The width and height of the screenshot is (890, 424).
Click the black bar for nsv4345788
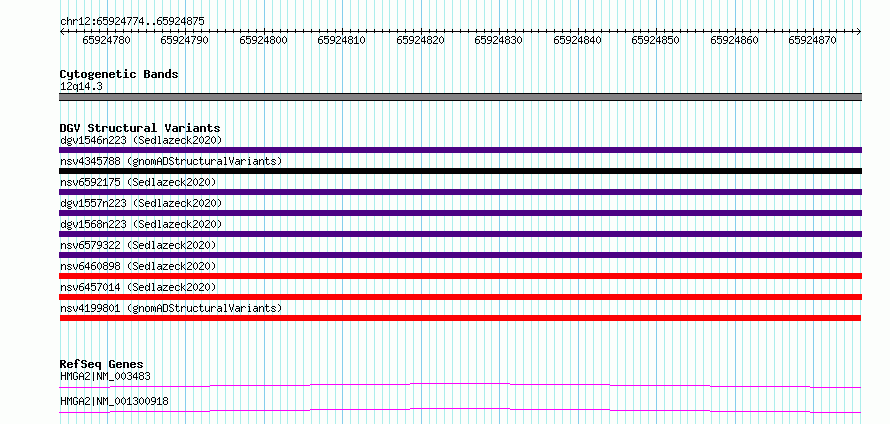point(460,171)
